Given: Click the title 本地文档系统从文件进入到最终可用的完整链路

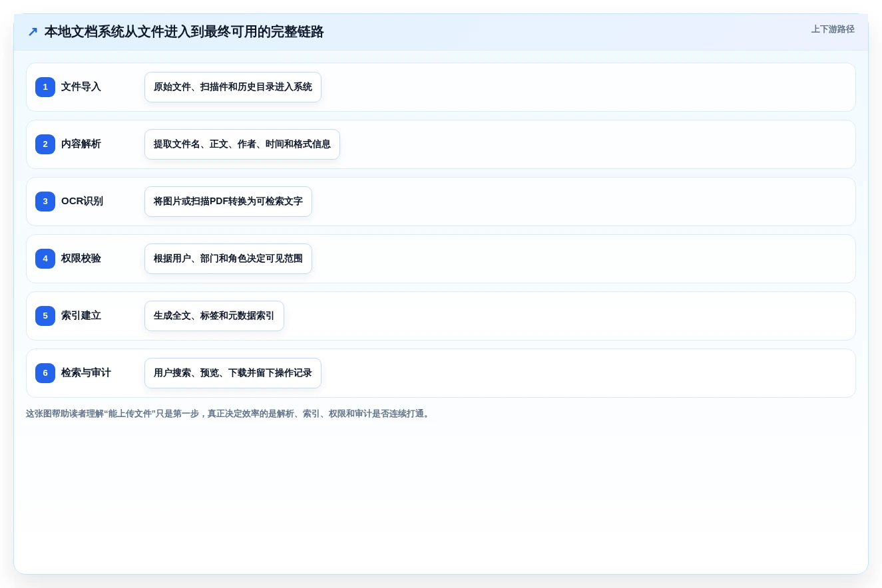Looking at the screenshot, I should pyautogui.click(x=184, y=32).
